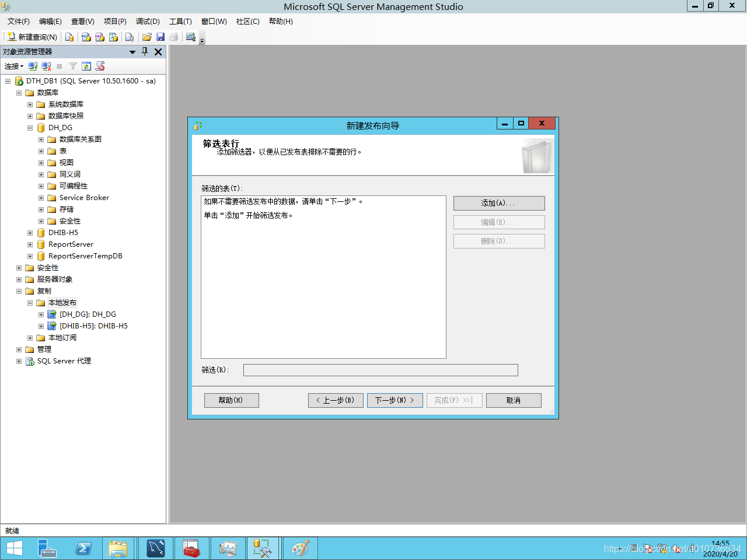Open the 文件(F) menu
This screenshot has height=560, width=747.
19,21
